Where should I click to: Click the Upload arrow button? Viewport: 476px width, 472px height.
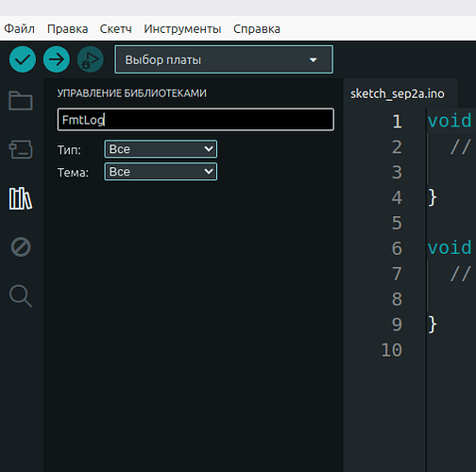pyautogui.click(x=57, y=59)
